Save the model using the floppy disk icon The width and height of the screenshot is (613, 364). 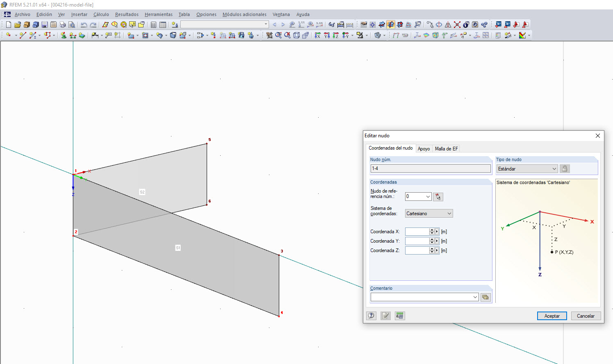pos(44,25)
